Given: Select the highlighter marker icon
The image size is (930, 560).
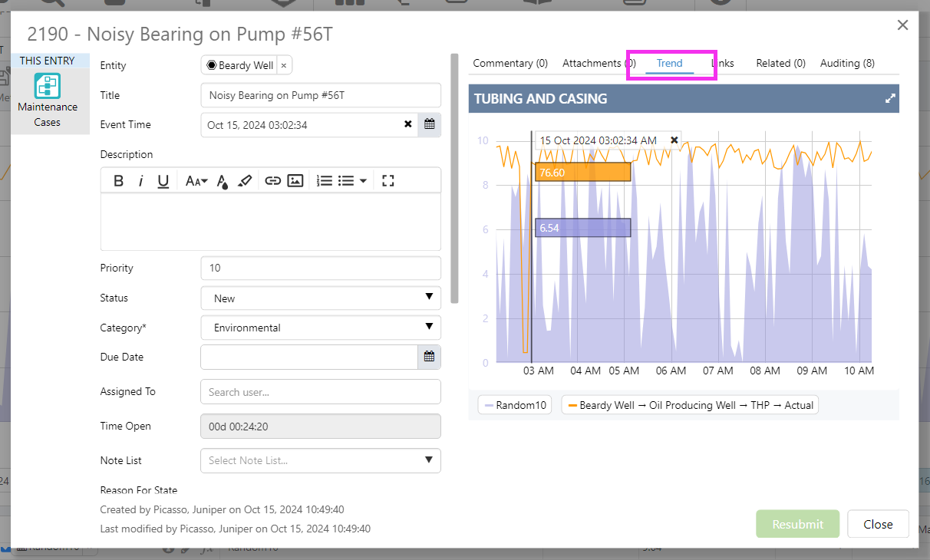Looking at the screenshot, I should (245, 181).
